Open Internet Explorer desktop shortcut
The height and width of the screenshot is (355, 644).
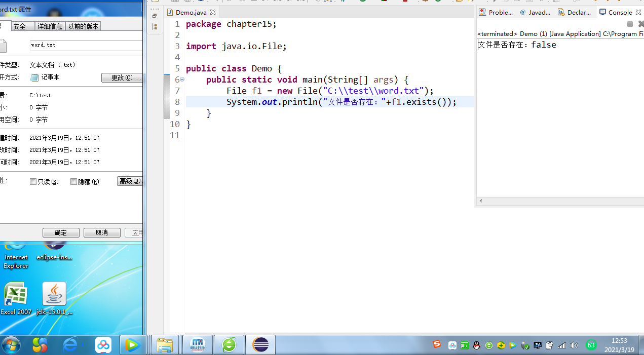coord(16,256)
